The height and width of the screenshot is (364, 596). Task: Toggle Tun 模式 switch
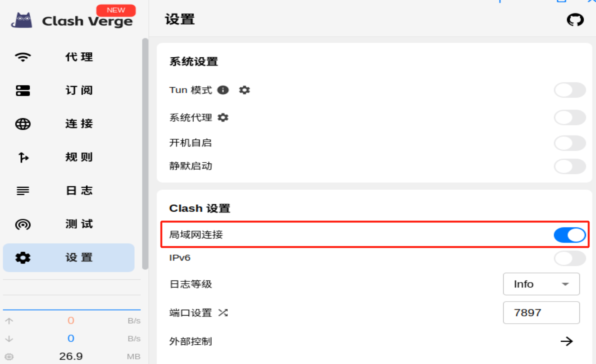[x=570, y=90]
